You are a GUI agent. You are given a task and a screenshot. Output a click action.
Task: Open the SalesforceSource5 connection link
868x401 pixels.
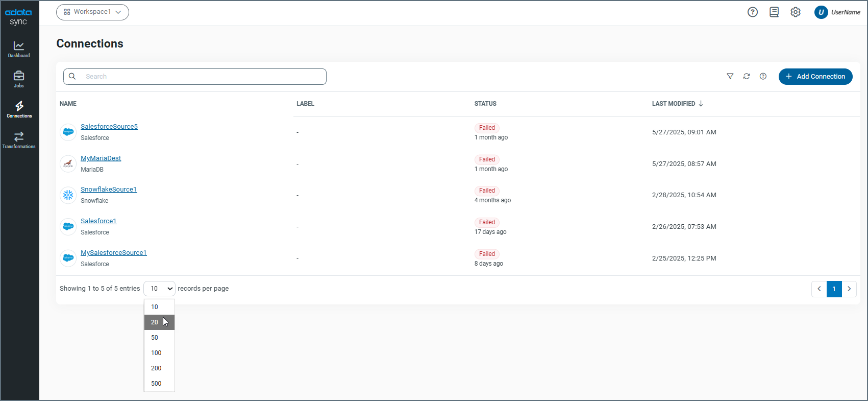[109, 127]
